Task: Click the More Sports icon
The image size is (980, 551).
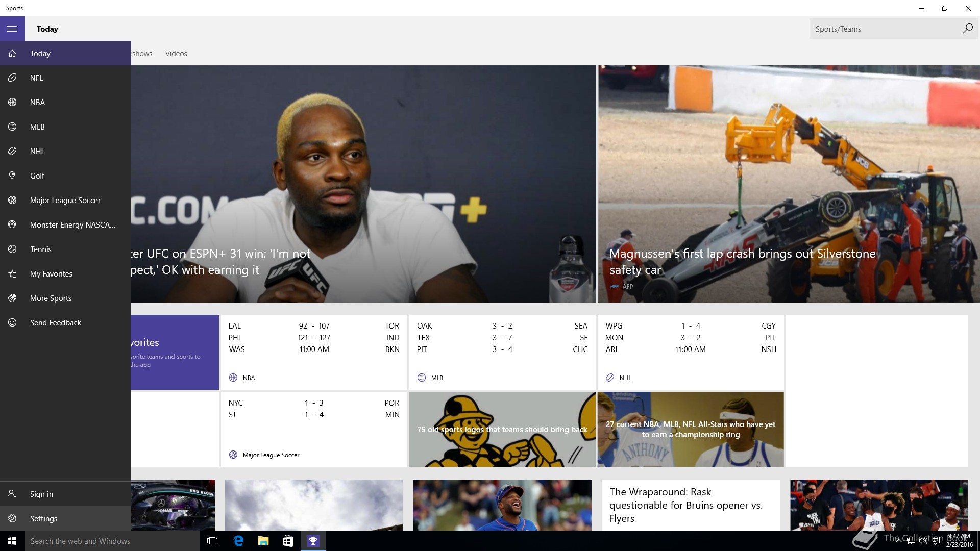Action: tap(12, 298)
